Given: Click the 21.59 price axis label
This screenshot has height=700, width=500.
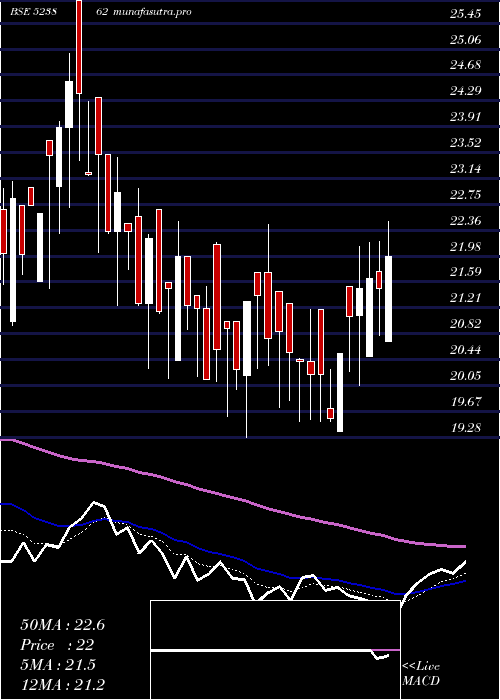Looking at the screenshot, I should [x=466, y=272].
